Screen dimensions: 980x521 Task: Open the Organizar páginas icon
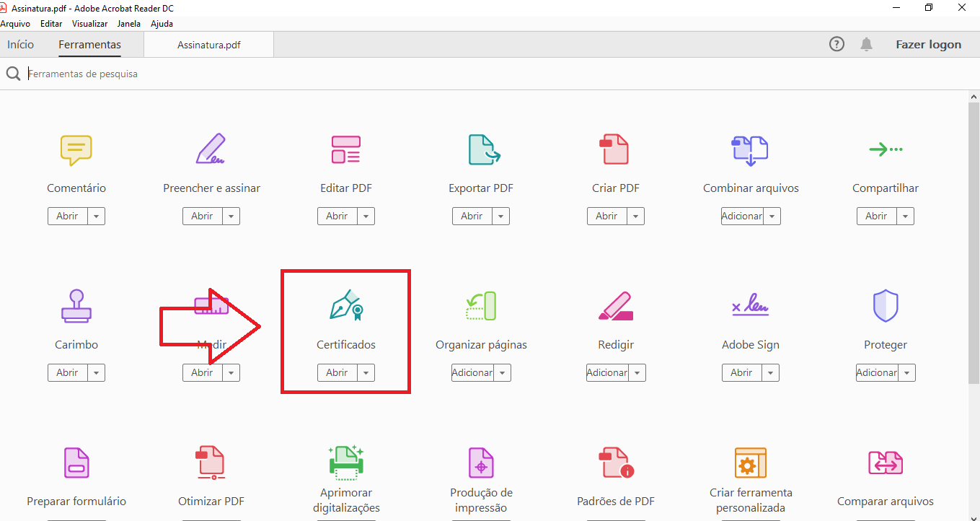pos(481,306)
